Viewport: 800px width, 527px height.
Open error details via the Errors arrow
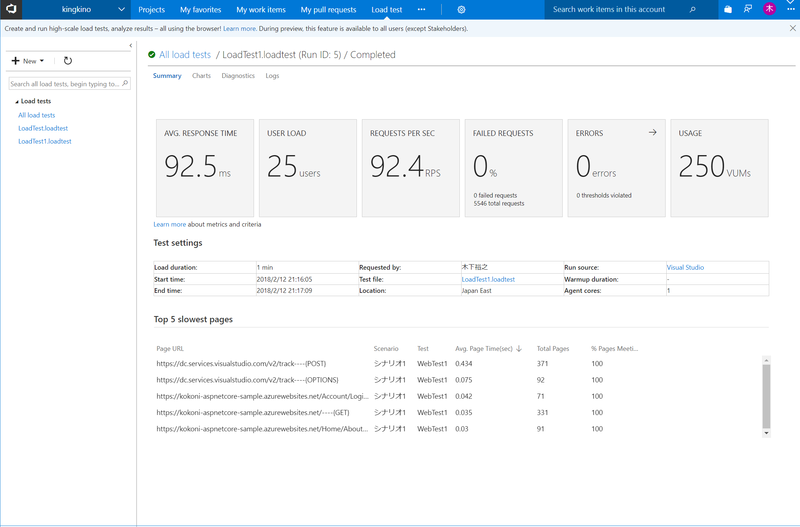pos(652,133)
